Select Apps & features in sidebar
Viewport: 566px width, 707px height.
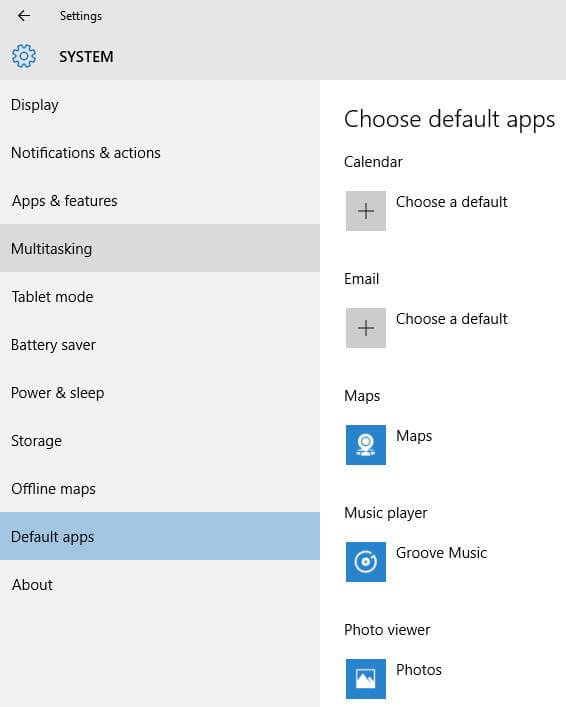(x=160, y=201)
